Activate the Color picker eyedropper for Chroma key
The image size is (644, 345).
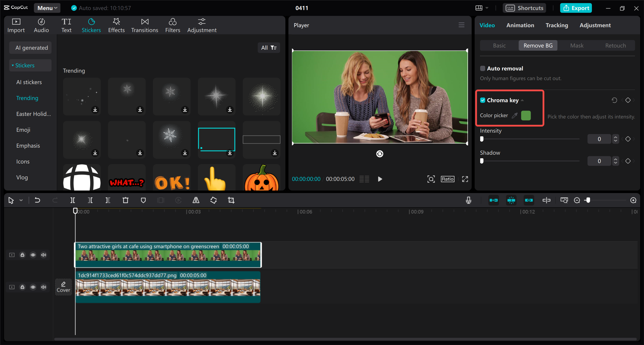(x=515, y=115)
